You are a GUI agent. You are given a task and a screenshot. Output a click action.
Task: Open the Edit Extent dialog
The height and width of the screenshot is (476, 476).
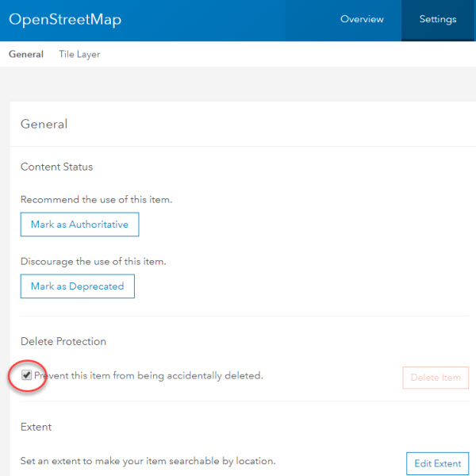pos(438,463)
